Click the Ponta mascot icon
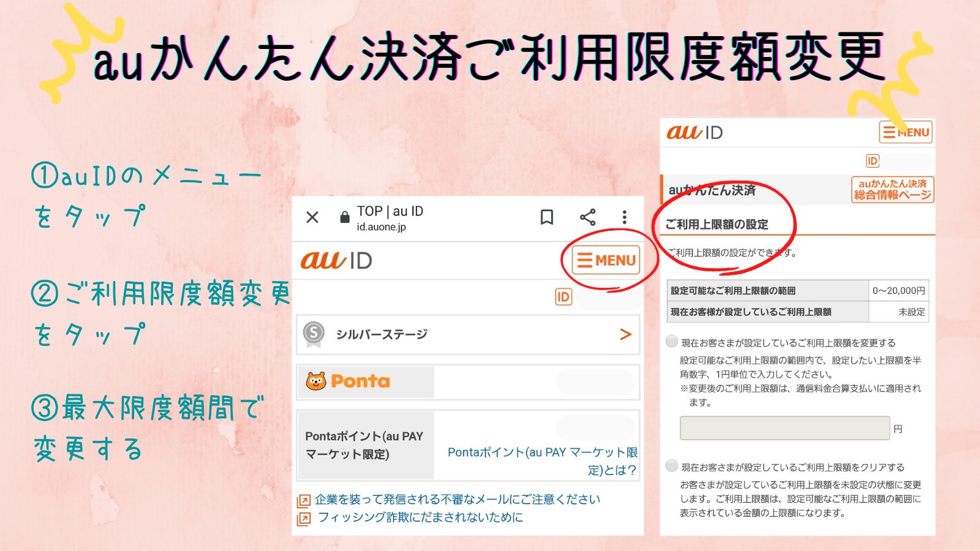This screenshot has height=551, width=980. (x=315, y=381)
